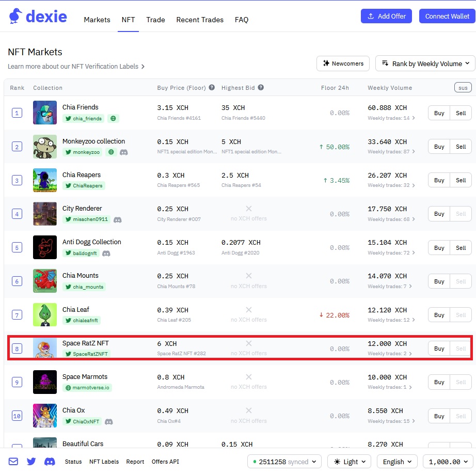The width and height of the screenshot is (476, 475).
Task: Open ChiaReapers Twitter label
Action: (x=84, y=185)
